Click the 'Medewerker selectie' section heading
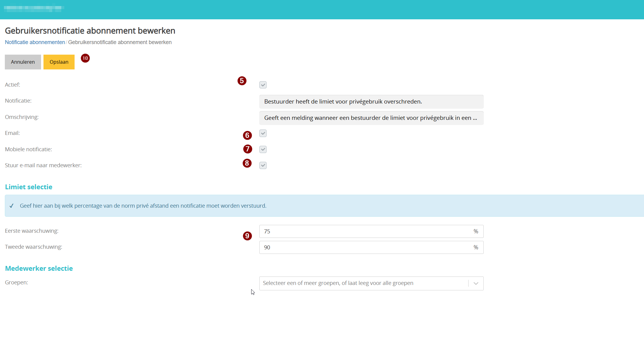This screenshot has width=644, height=342. point(39,268)
